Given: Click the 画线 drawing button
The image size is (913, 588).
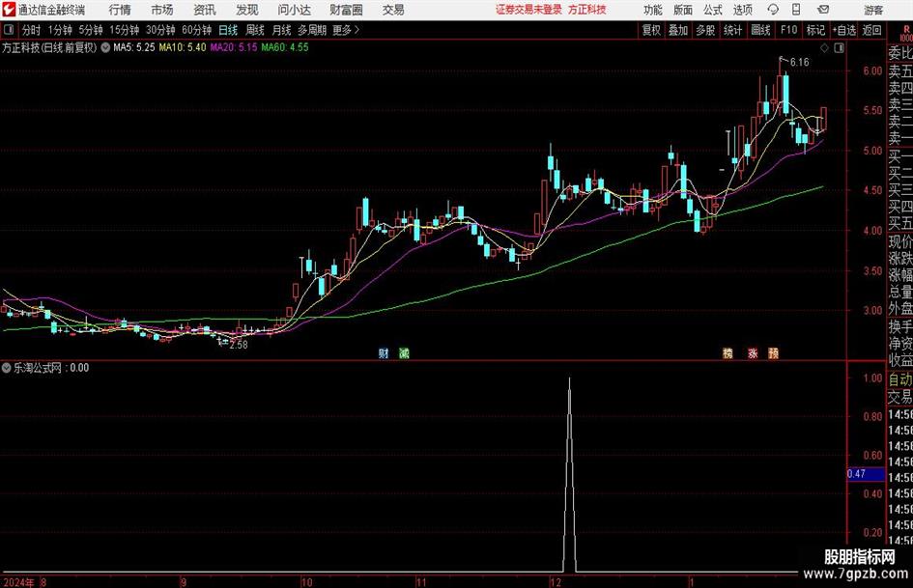Looking at the screenshot, I should [760, 30].
